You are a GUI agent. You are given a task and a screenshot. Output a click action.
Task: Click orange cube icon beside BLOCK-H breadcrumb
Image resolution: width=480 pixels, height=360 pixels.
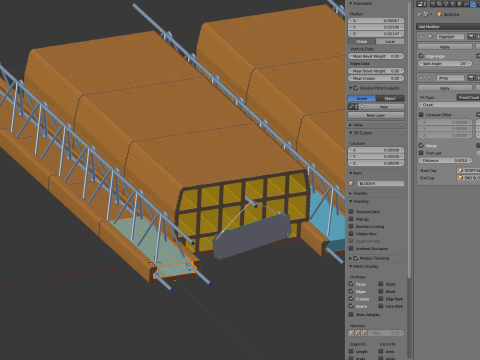click(439, 14)
